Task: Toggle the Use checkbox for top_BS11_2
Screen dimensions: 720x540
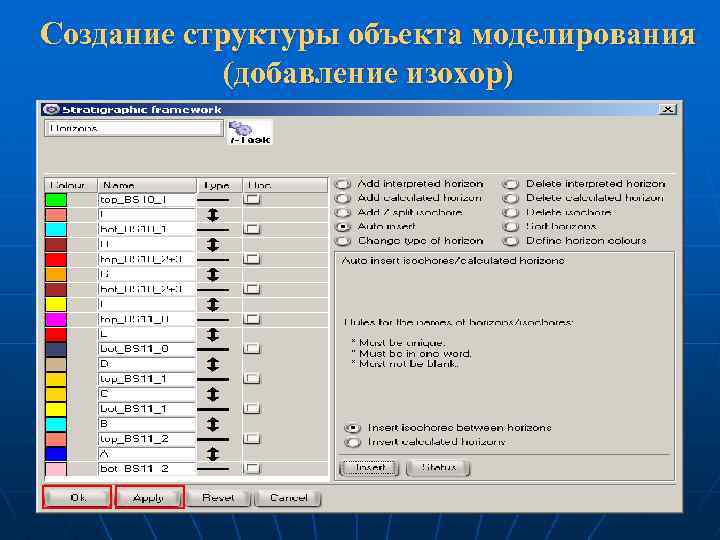Action: pyautogui.click(x=251, y=438)
